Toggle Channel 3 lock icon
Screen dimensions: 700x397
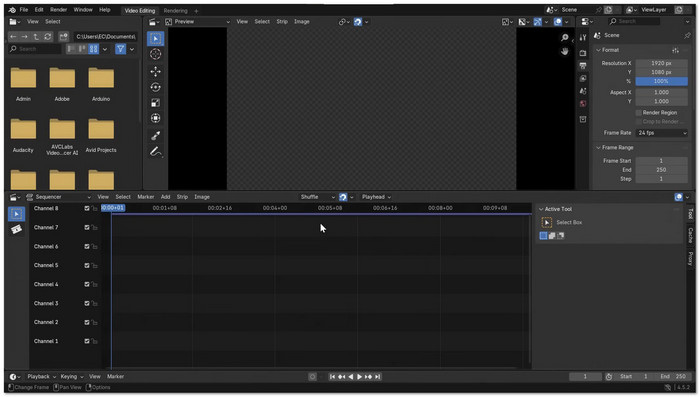(94, 304)
